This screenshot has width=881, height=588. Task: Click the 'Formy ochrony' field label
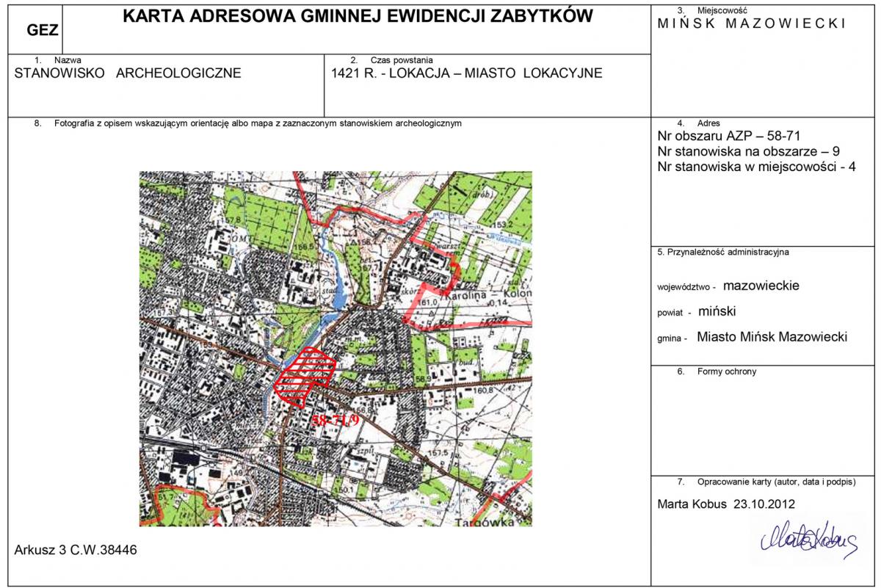click(726, 371)
